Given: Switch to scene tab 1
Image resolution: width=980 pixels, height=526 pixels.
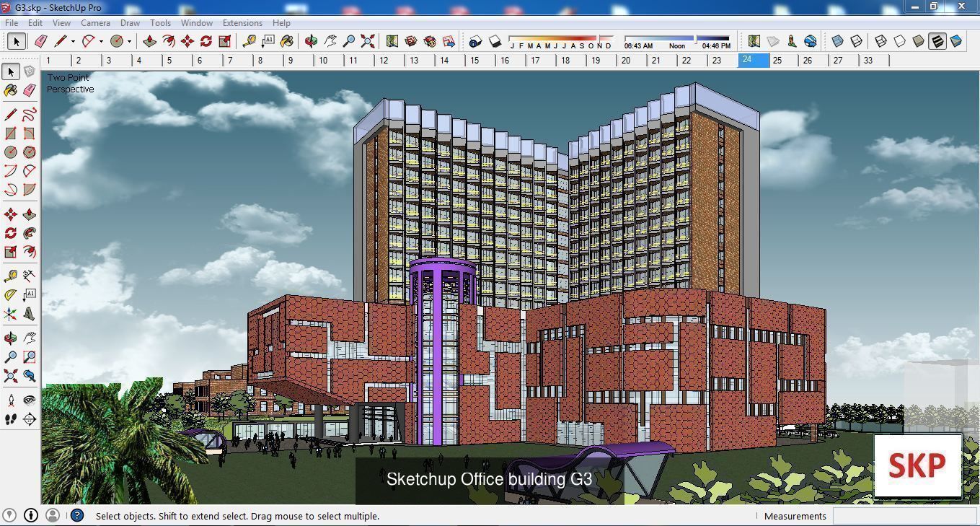Looking at the screenshot, I should point(56,61).
